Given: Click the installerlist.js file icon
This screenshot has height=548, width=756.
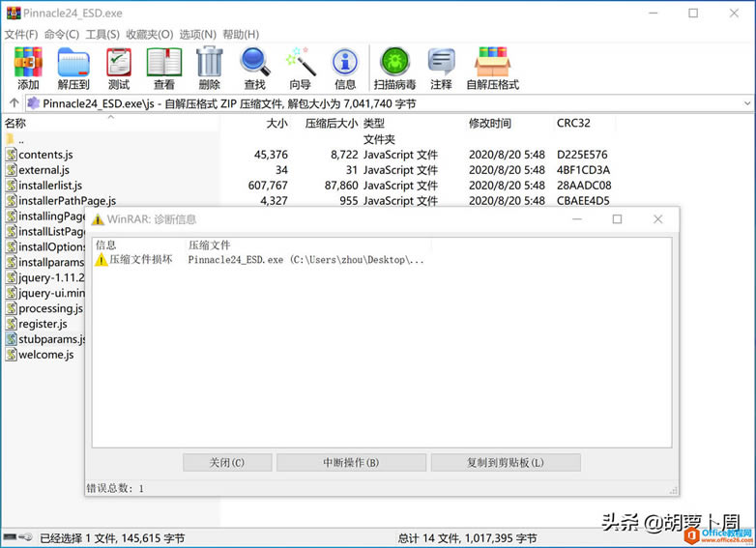Looking at the screenshot, I should click(11, 185).
